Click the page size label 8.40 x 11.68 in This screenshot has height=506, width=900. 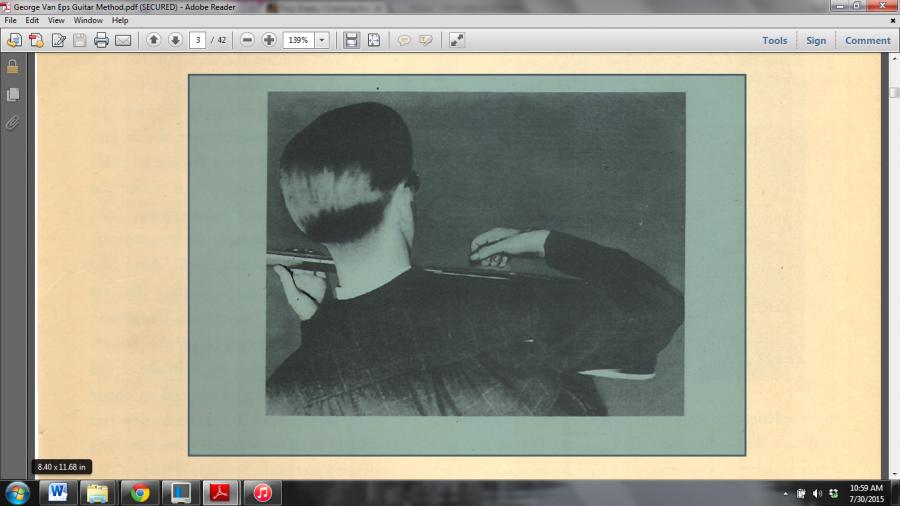61,467
